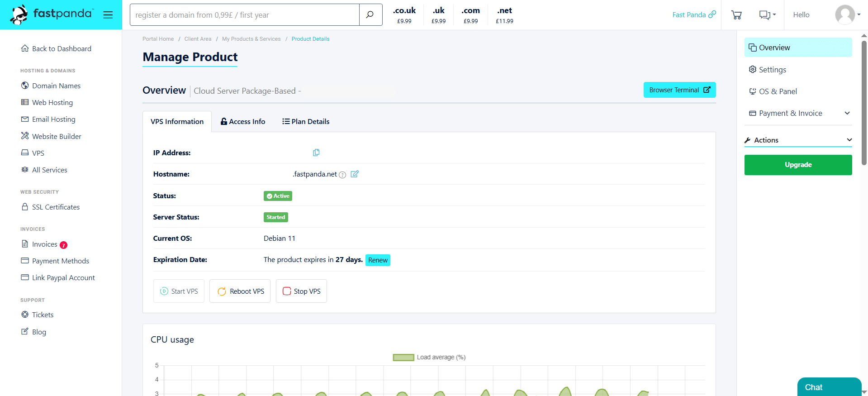Go to Client Area breadcrumb
The width and height of the screenshot is (868, 396).
pyautogui.click(x=198, y=39)
